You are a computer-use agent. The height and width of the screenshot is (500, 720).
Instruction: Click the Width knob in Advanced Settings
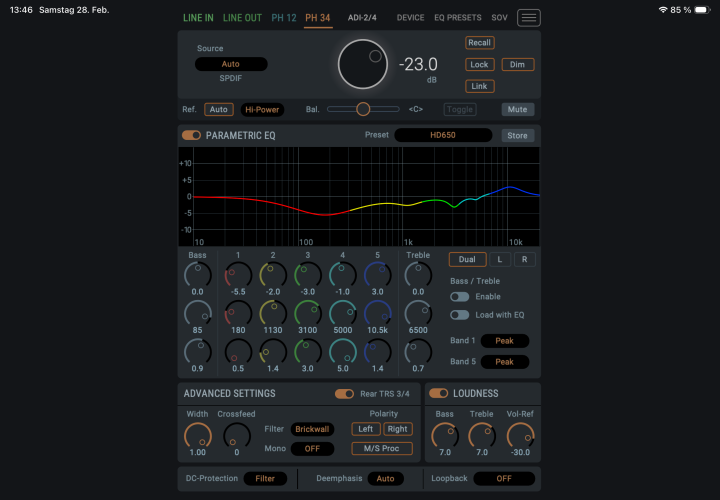(x=198, y=435)
